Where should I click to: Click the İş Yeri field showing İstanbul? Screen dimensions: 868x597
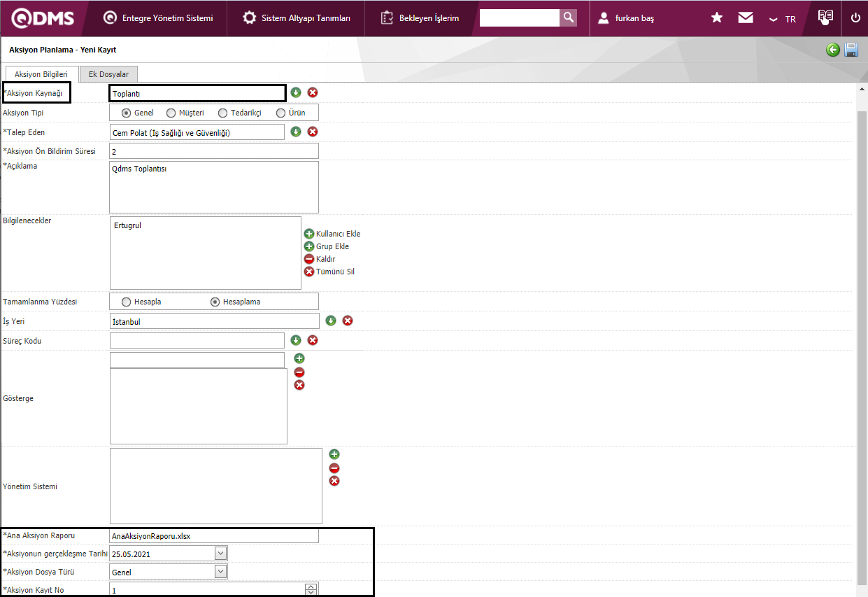[214, 321]
